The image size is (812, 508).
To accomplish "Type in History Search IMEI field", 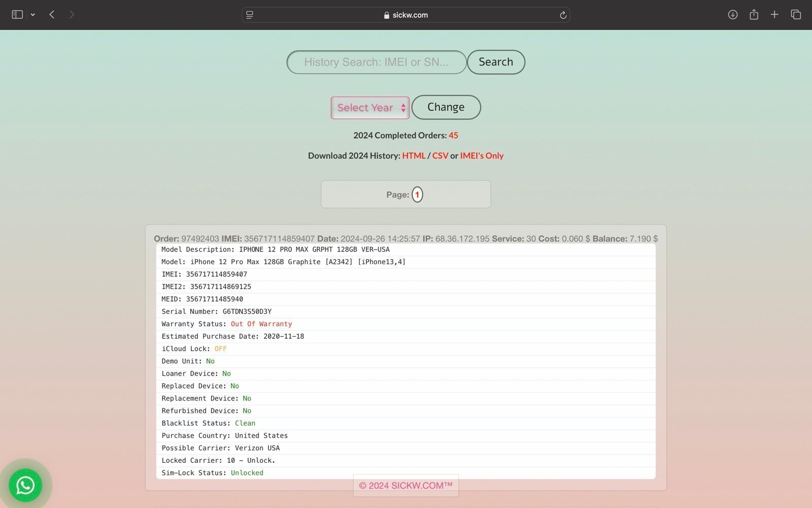I will click(x=376, y=62).
